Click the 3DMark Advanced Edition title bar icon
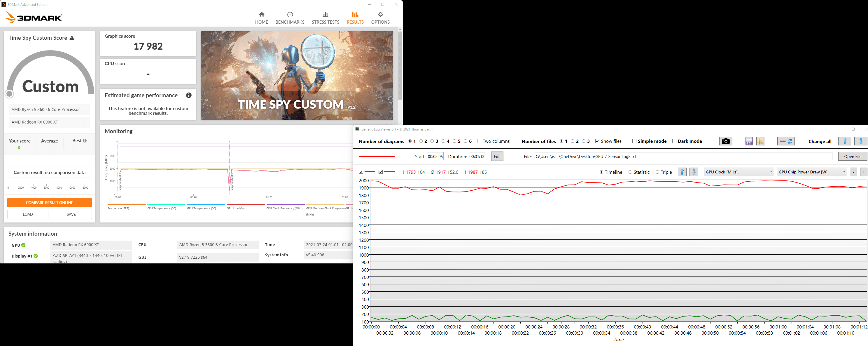The image size is (868, 346). 4,4
